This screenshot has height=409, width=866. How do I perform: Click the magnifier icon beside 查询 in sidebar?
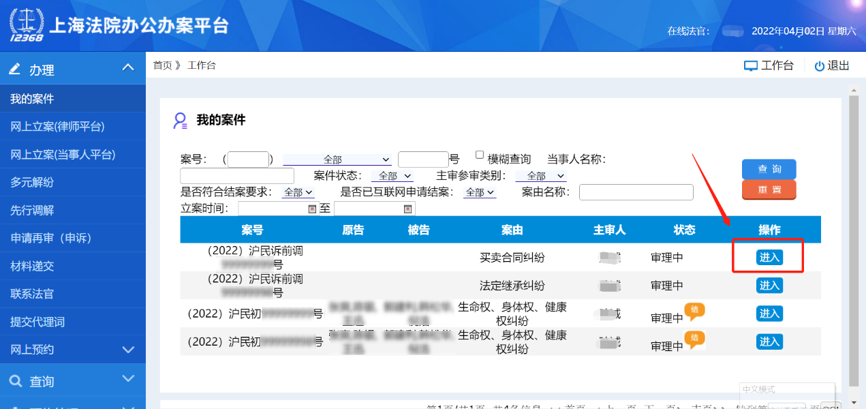(x=17, y=381)
